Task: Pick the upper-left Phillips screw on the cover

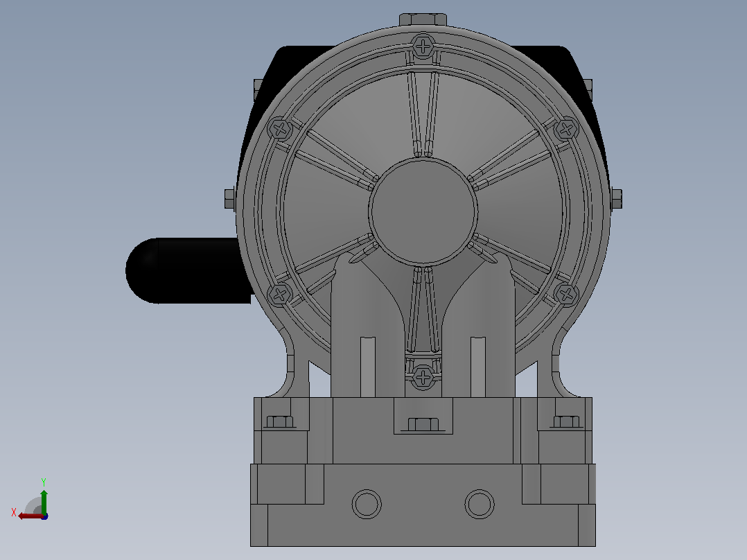Action: tap(280, 129)
